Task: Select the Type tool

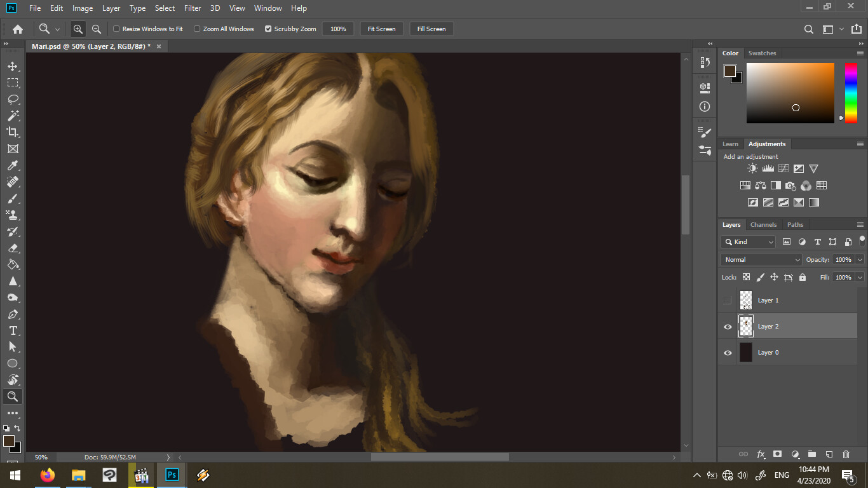Action: pyautogui.click(x=13, y=330)
